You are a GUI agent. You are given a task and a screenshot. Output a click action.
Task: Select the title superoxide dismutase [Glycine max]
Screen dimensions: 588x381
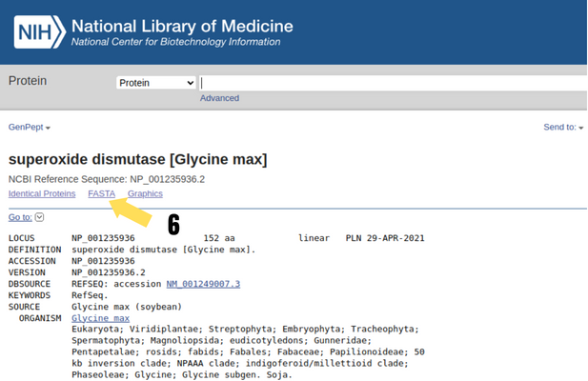click(138, 159)
